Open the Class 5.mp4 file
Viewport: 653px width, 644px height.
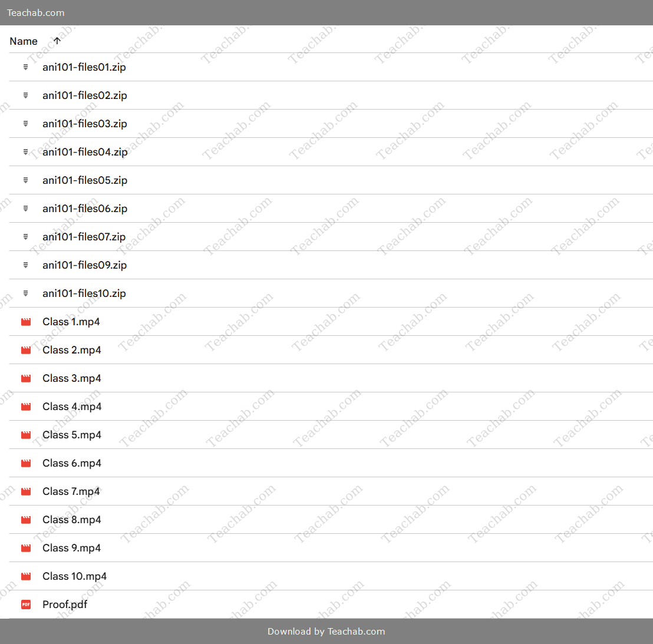tap(71, 435)
